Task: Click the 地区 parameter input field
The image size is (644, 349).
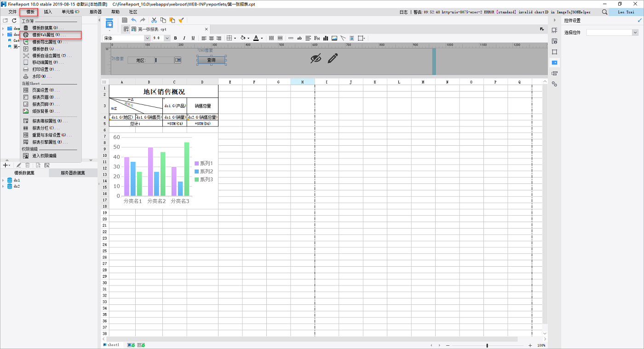Action: 164,60
